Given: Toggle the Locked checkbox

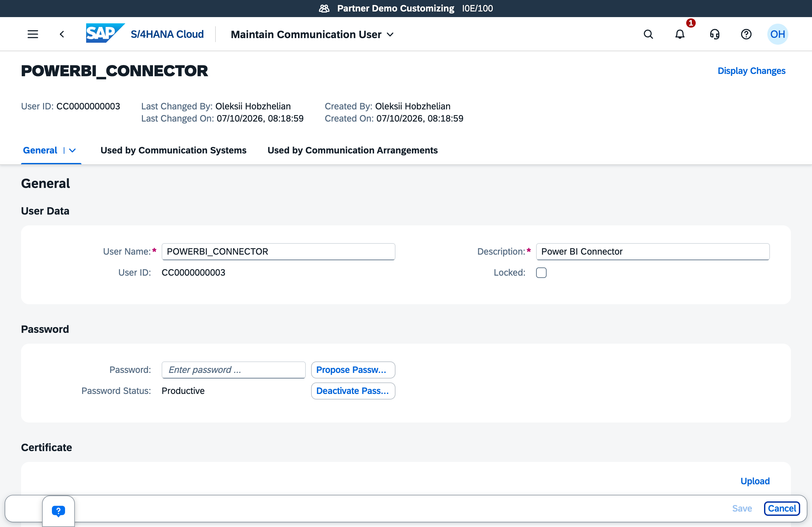Looking at the screenshot, I should point(541,273).
